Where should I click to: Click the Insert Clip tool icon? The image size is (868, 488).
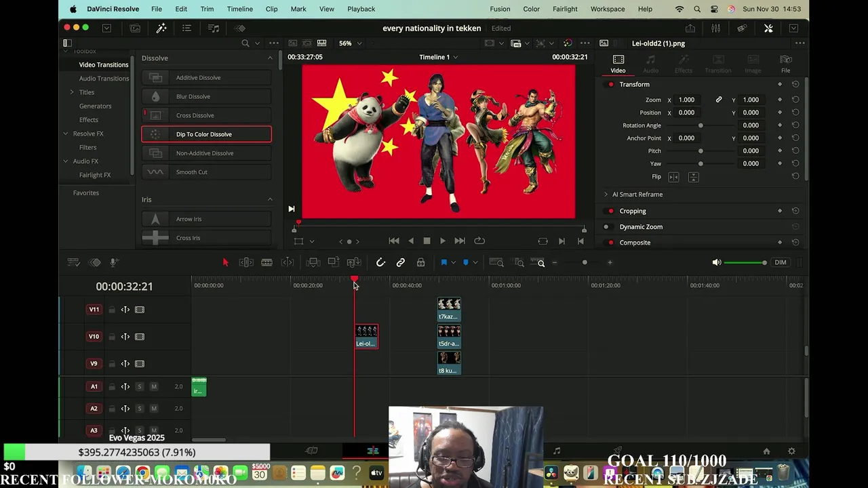coord(313,262)
